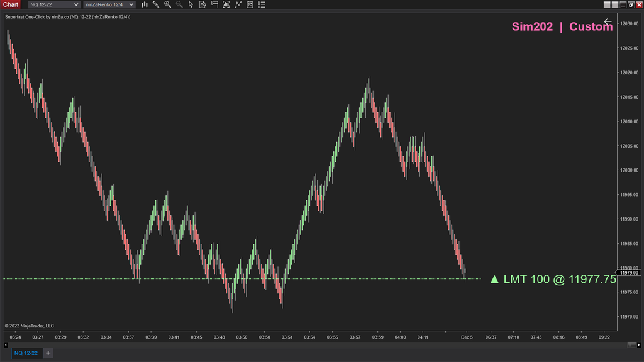Open the Indicators dialog

(145, 4)
